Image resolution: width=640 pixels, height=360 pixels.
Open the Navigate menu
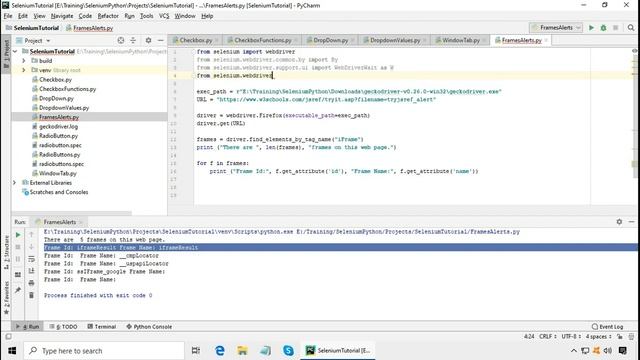point(62,16)
